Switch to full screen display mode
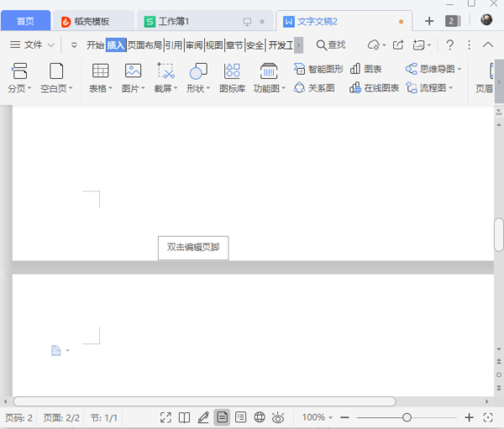 tap(165, 417)
